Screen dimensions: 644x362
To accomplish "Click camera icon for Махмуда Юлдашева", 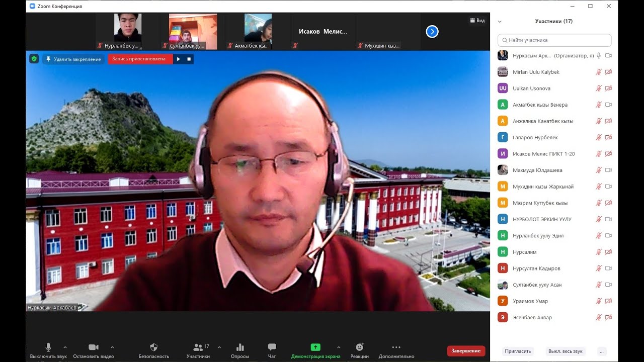I will tap(608, 170).
